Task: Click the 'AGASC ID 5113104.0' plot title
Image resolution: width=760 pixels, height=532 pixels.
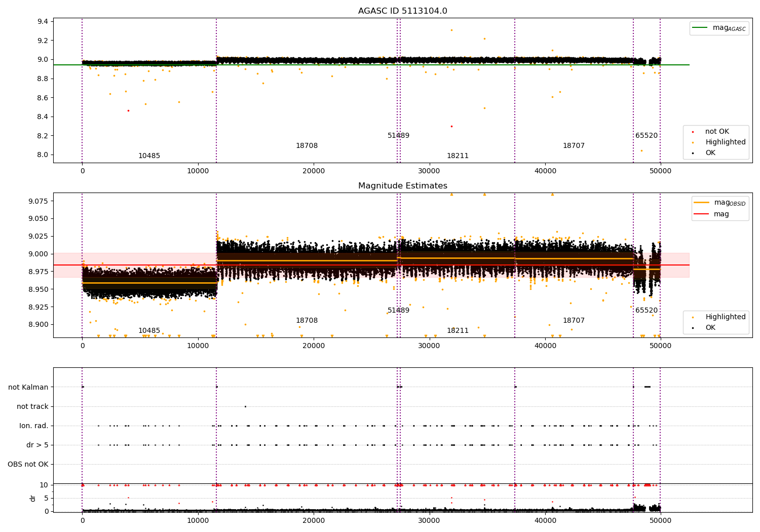Action: pyautogui.click(x=402, y=11)
